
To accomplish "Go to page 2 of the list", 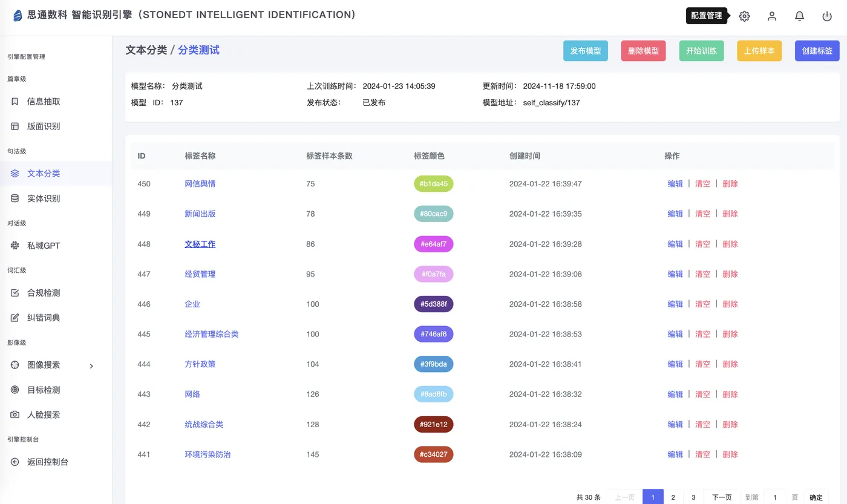I will [673, 497].
